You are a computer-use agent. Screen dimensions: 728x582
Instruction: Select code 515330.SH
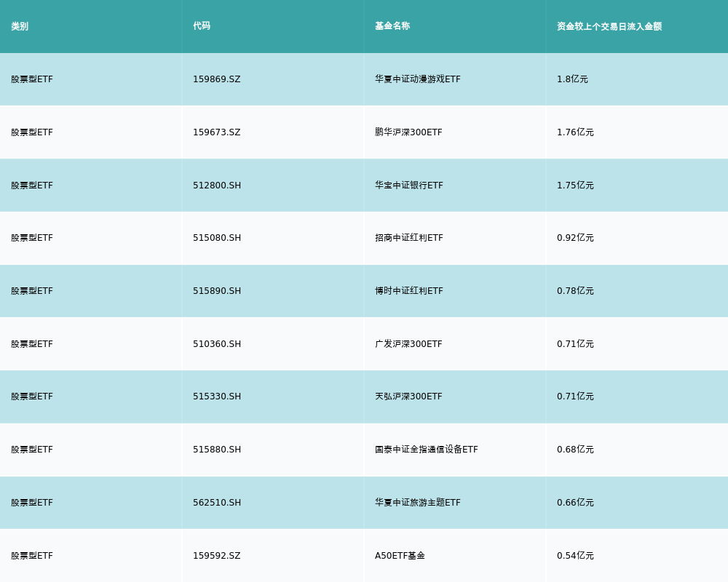[x=217, y=396]
